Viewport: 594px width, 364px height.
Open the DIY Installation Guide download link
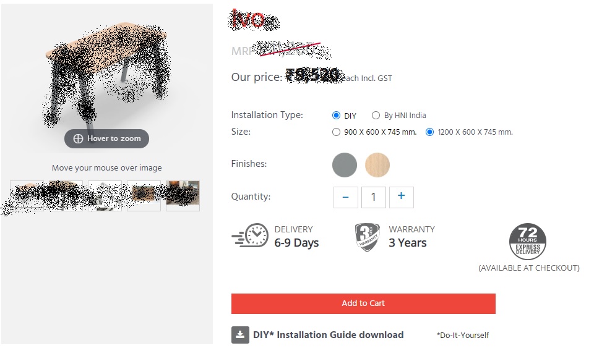328,335
